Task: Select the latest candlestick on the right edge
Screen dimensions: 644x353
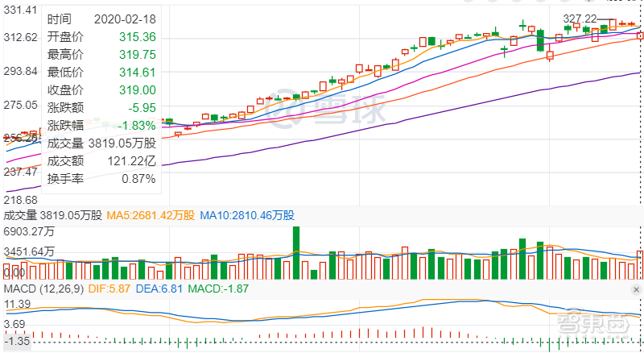Action: pyautogui.click(x=640, y=35)
